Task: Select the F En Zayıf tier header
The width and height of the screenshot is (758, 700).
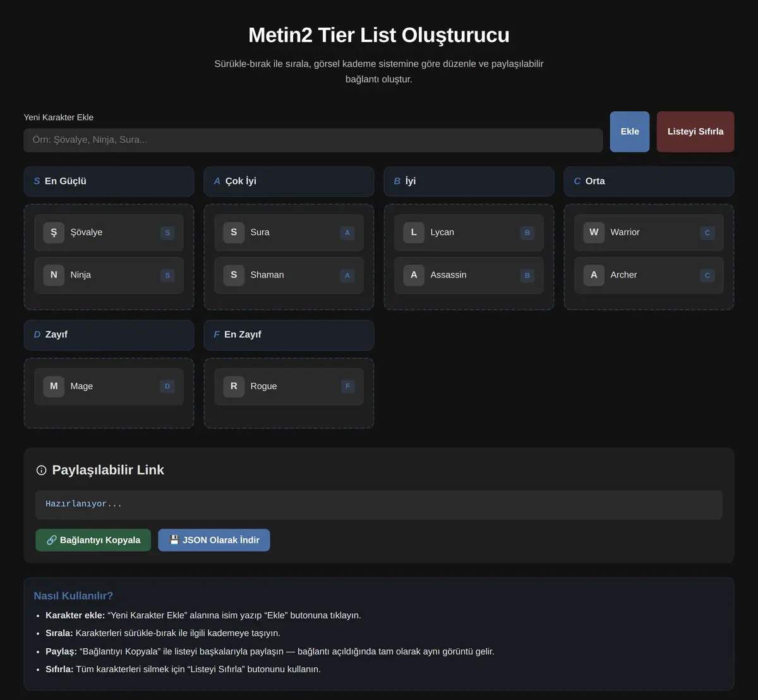Action: click(289, 335)
